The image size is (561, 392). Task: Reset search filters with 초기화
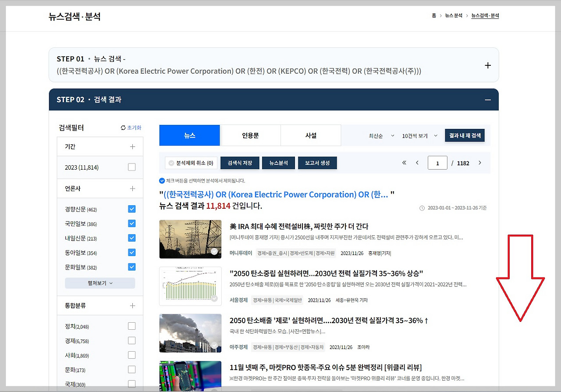click(131, 128)
